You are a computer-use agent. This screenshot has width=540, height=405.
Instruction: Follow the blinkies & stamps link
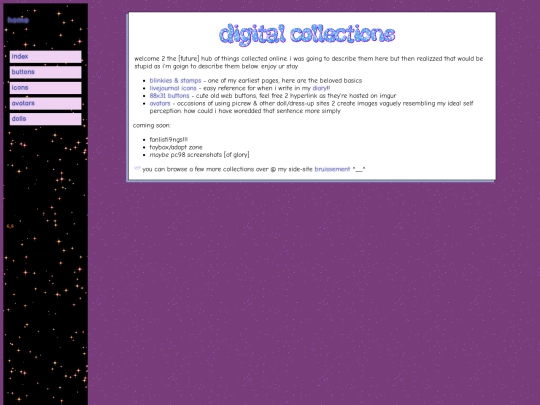(175, 81)
